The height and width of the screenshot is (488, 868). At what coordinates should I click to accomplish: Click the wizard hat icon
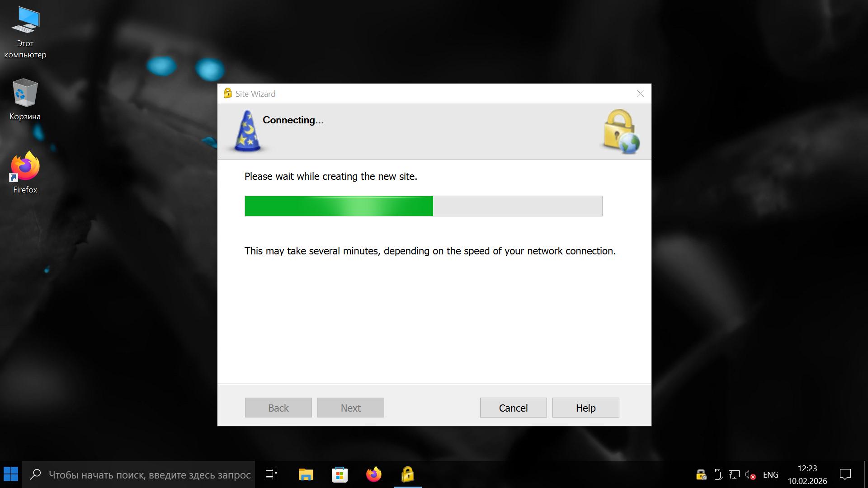click(x=247, y=131)
